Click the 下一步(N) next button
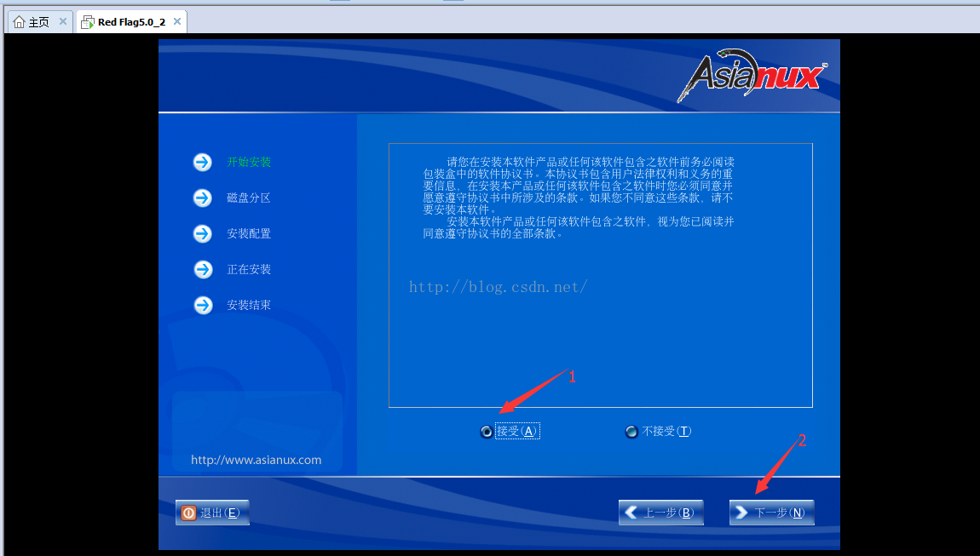The image size is (980, 556). click(x=771, y=513)
